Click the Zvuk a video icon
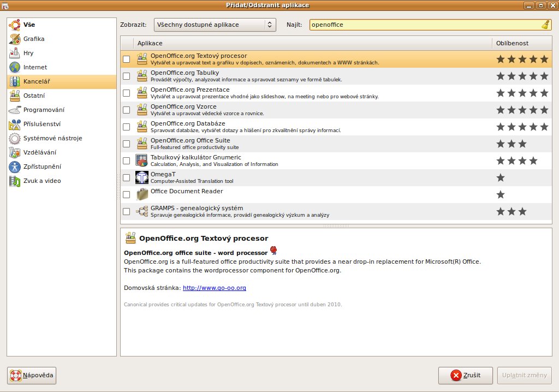This screenshot has width=559, height=392. [x=15, y=181]
